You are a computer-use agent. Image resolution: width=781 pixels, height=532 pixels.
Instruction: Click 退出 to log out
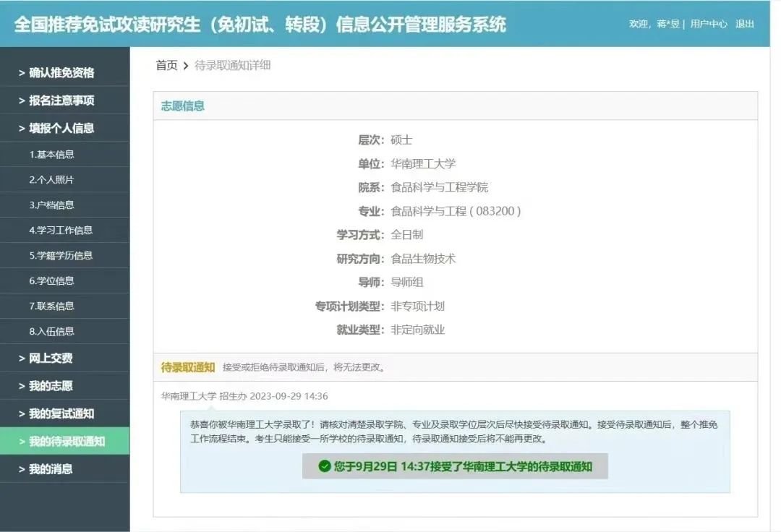point(744,24)
